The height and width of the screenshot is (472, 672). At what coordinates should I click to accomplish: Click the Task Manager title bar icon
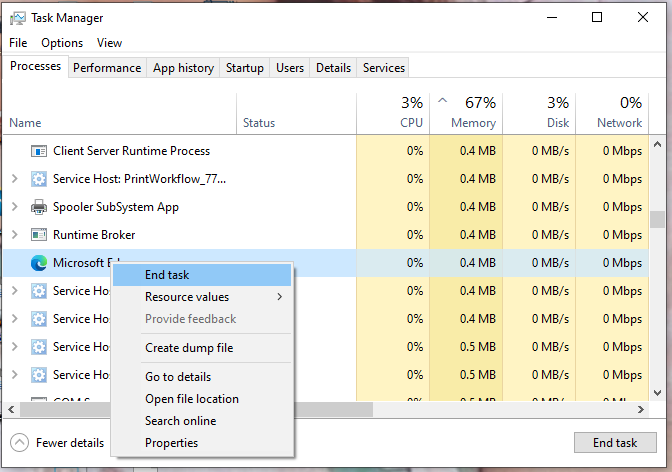(17, 18)
